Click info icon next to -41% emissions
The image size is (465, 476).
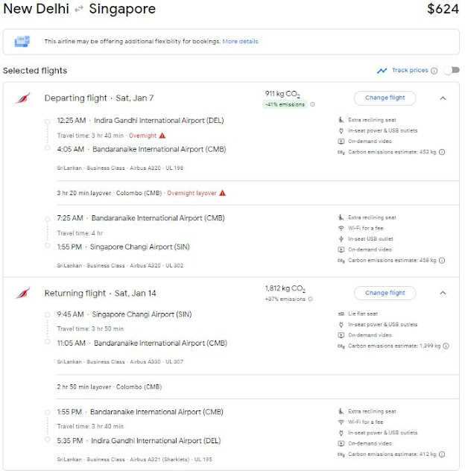click(312, 104)
